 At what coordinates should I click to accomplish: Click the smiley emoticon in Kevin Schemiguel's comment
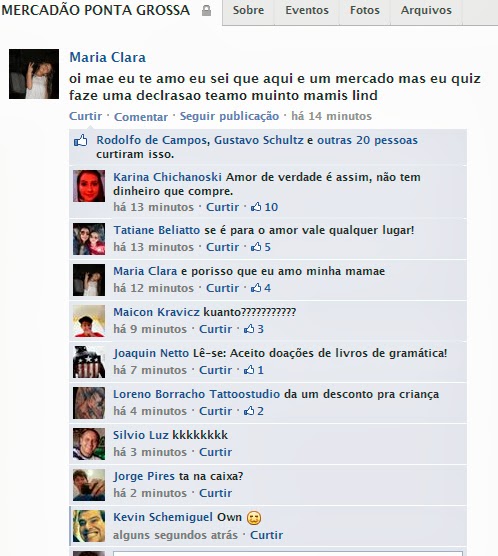pos(254,518)
